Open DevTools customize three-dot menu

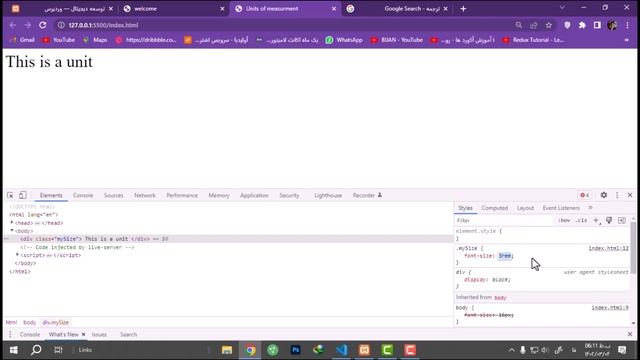[617, 195]
